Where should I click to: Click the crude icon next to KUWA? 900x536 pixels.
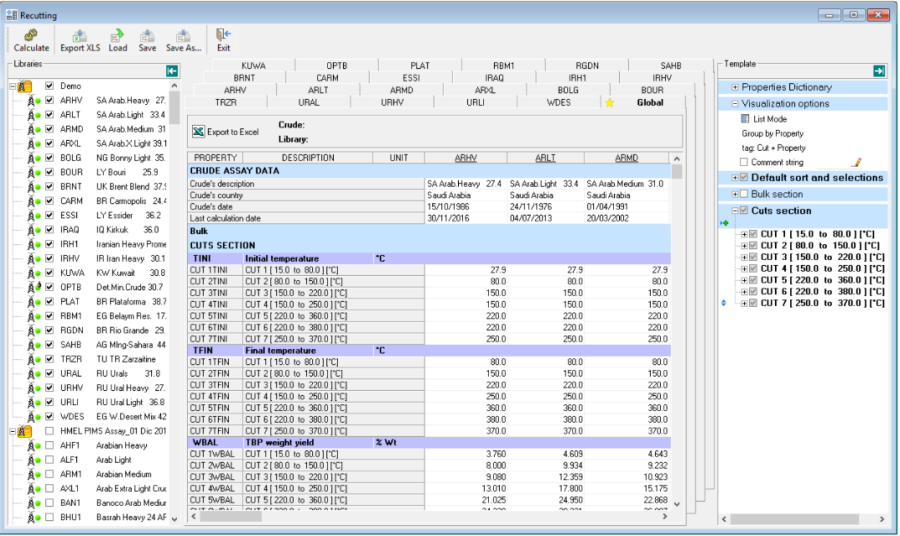(x=34, y=273)
